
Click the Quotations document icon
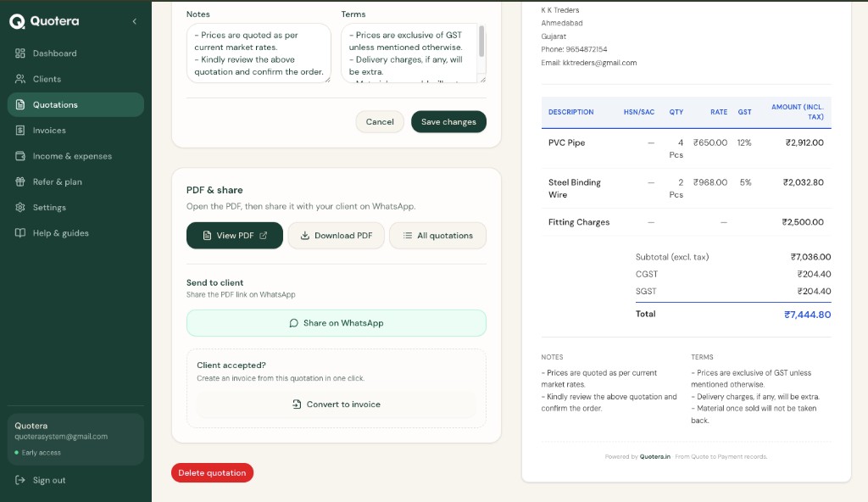pyautogui.click(x=20, y=104)
